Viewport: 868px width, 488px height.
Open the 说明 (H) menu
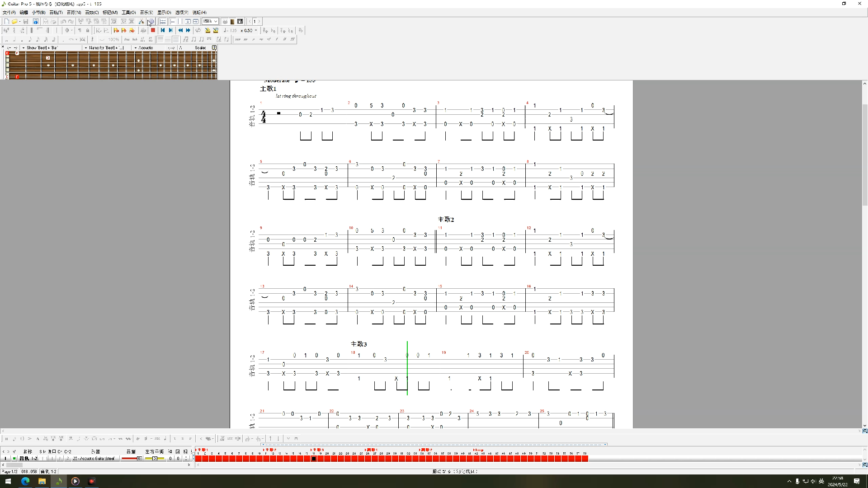[199, 12]
